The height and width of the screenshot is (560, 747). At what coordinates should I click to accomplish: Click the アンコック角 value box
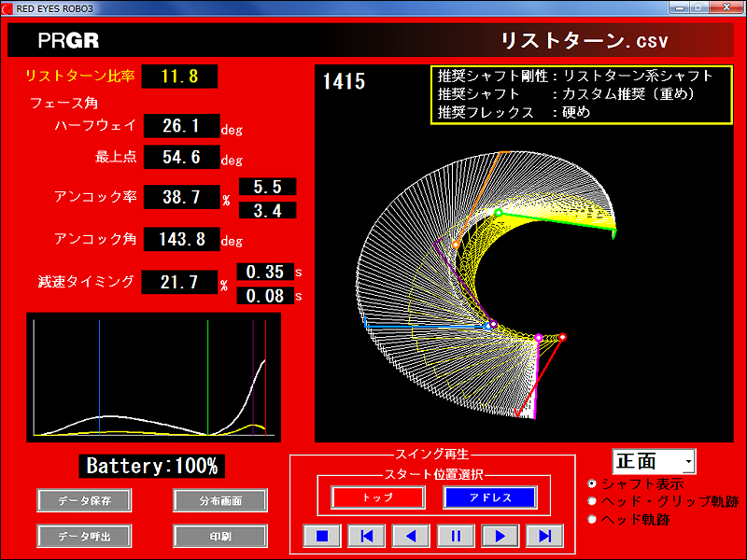tap(181, 239)
